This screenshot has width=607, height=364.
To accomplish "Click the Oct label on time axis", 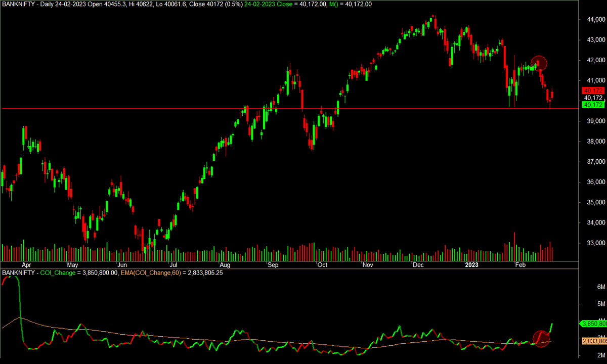I will (x=322, y=265).
